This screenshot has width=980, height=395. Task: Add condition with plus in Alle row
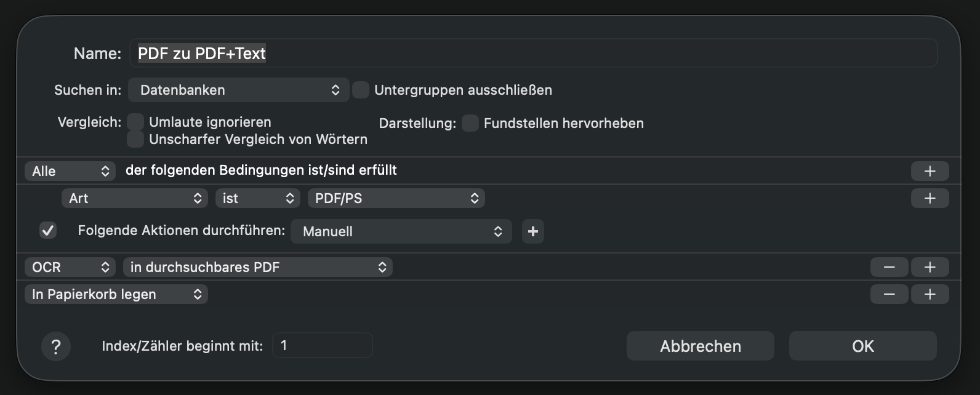click(930, 171)
